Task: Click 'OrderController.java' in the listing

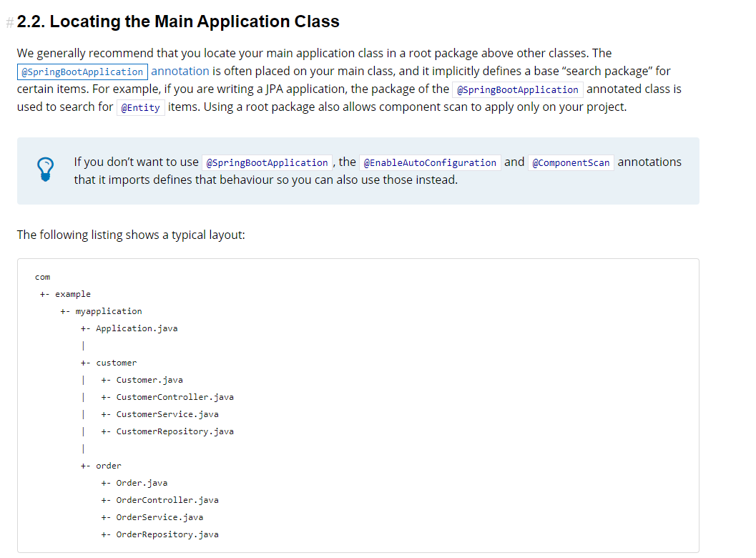Action: (167, 500)
